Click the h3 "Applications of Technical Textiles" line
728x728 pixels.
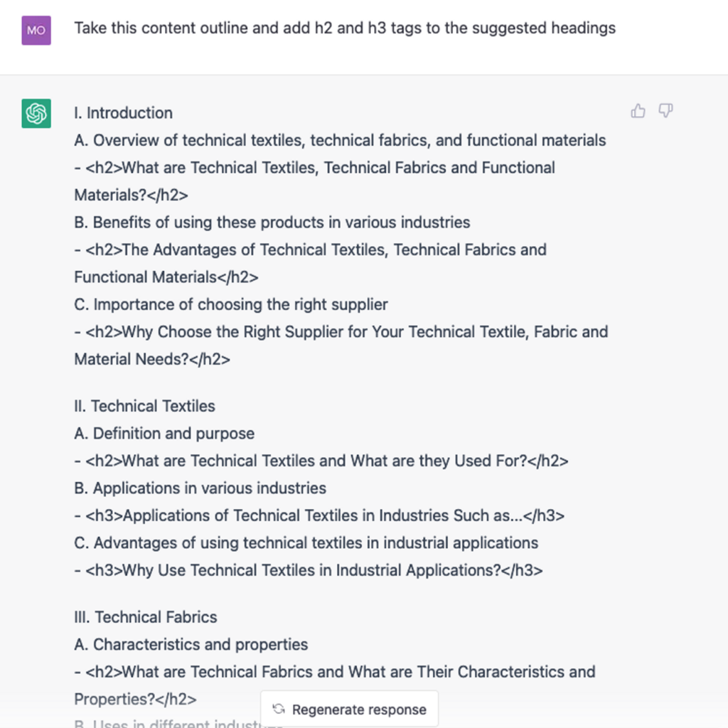[x=319, y=515]
